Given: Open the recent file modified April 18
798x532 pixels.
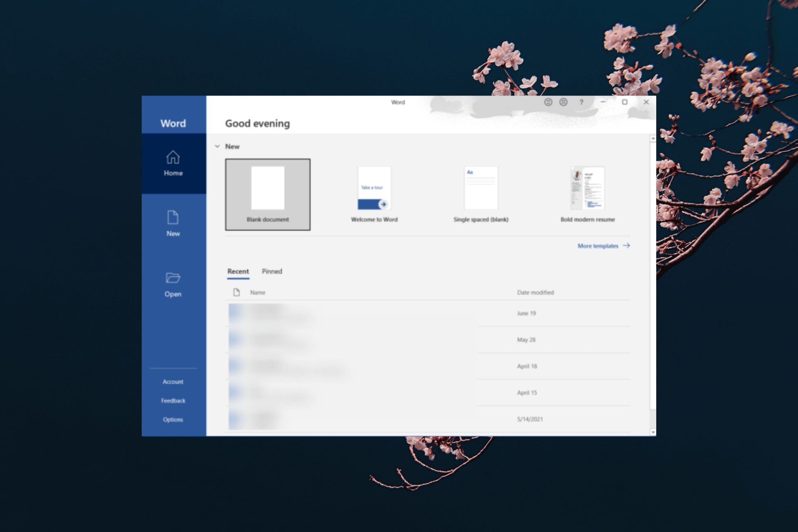Looking at the screenshot, I should click(428, 366).
